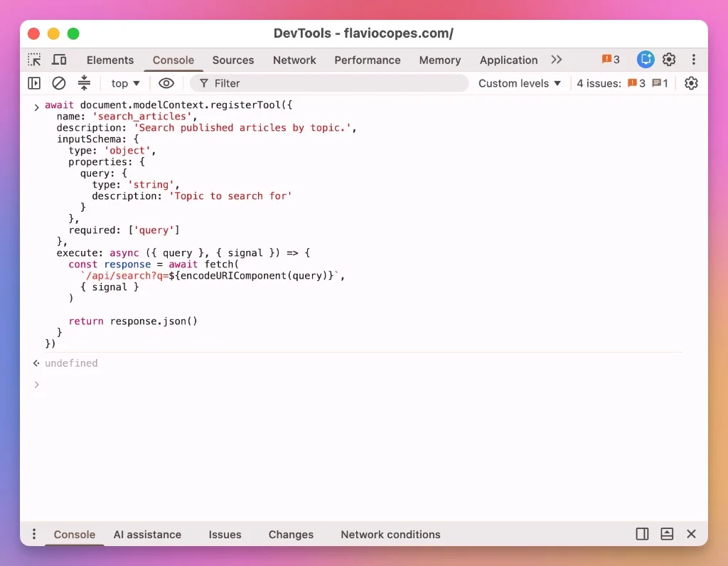Select the required: ['query'] line
Screen dimensions: 728x566
124,230
